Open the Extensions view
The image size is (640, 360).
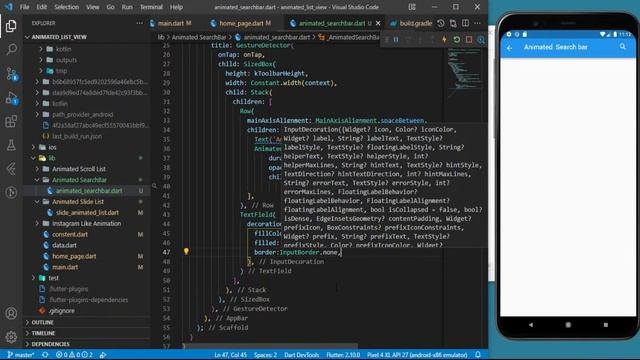click(x=11, y=121)
